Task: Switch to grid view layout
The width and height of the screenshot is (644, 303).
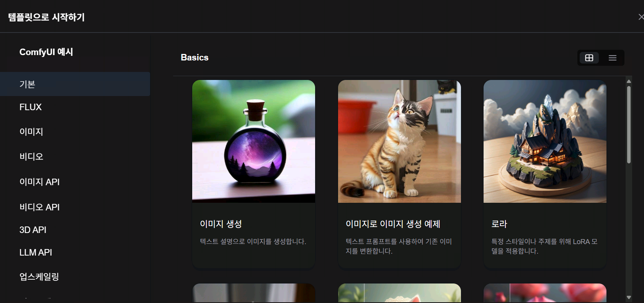Action: tap(589, 58)
